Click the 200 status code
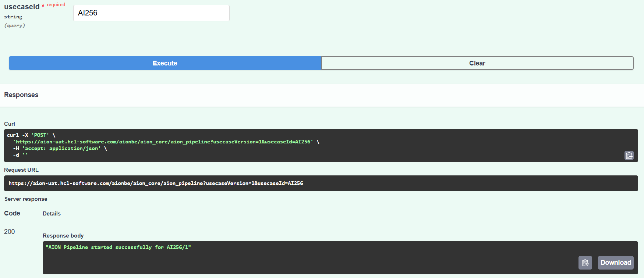Screen dimensions: 644x278 pos(10,232)
